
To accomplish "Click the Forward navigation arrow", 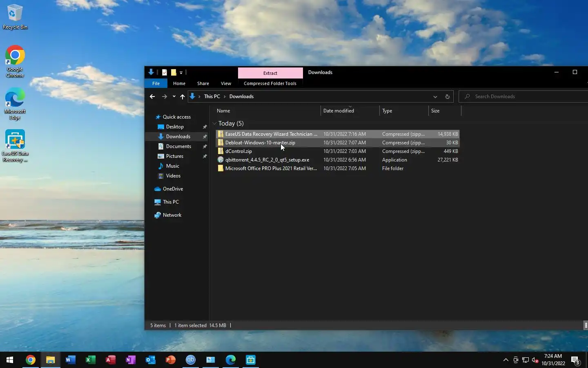I will [165, 96].
